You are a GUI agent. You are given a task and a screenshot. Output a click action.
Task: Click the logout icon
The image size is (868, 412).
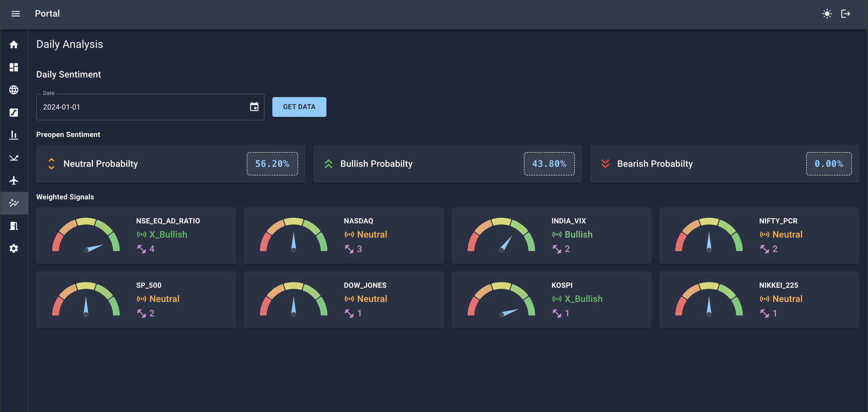[845, 14]
